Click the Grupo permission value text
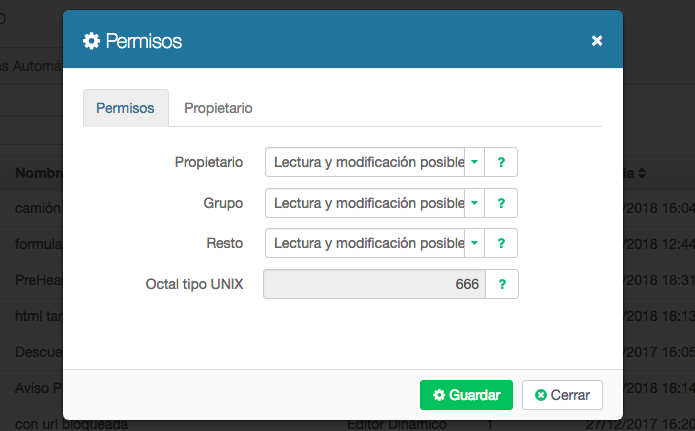The image size is (695, 431). pyautogui.click(x=367, y=203)
